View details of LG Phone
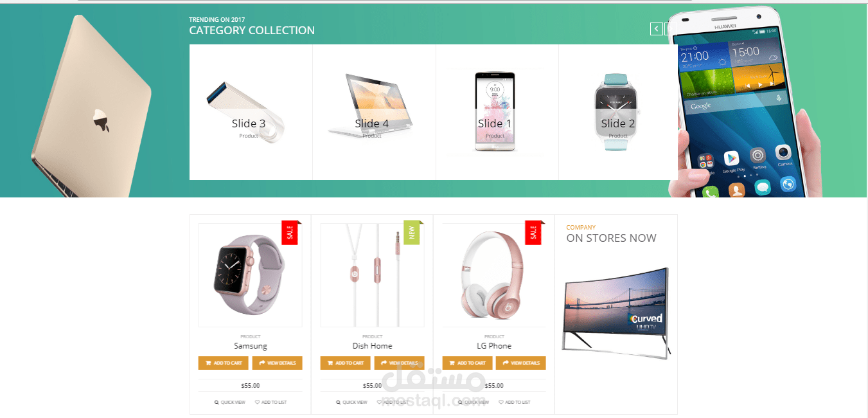This screenshot has height=418, width=868. point(521,363)
